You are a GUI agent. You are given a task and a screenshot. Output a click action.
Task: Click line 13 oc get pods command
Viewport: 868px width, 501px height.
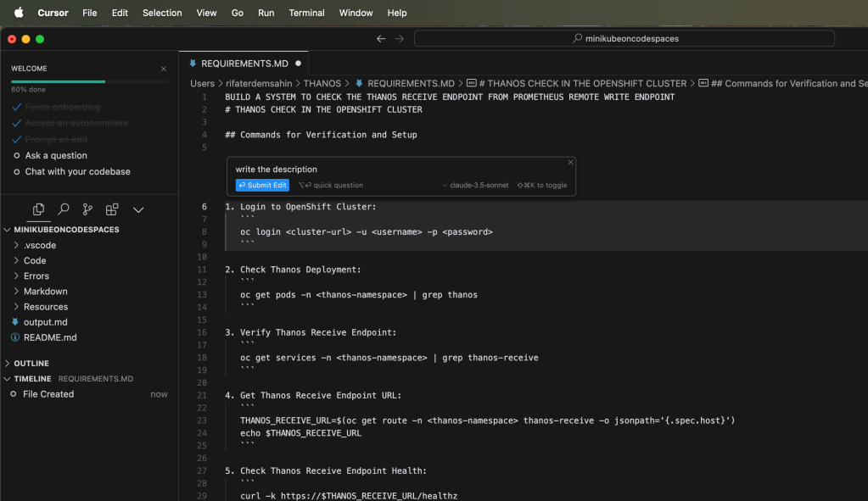tap(359, 295)
